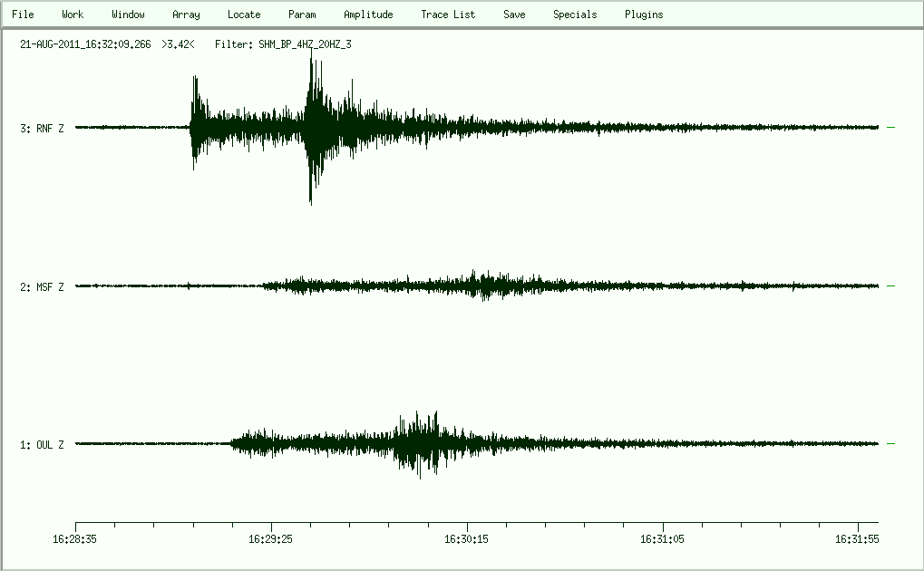The image size is (924, 571).
Task: Open the Trace List menu
Action: (448, 15)
